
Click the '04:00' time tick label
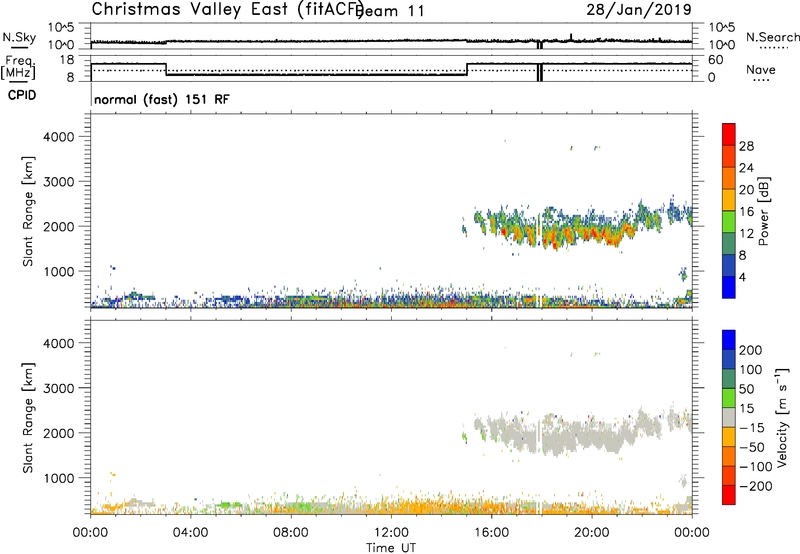(x=190, y=533)
